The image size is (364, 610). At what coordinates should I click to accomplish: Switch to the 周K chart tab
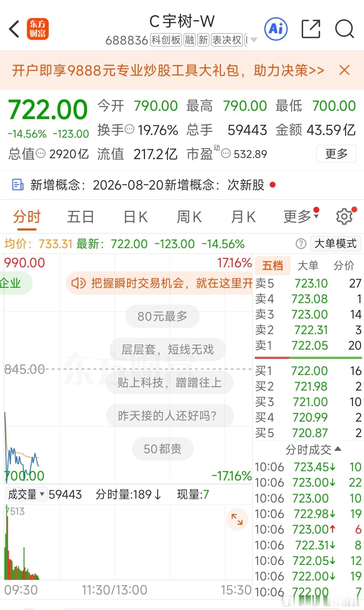(x=189, y=217)
